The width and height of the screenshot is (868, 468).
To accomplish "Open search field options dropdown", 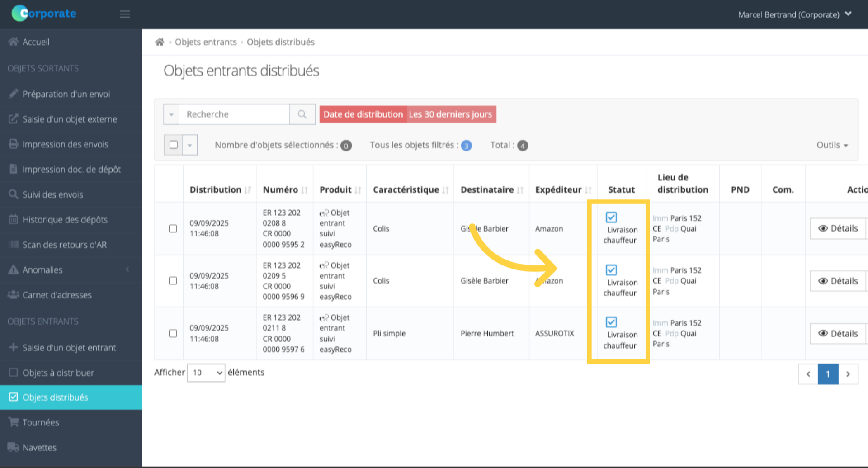I will point(171,114).
